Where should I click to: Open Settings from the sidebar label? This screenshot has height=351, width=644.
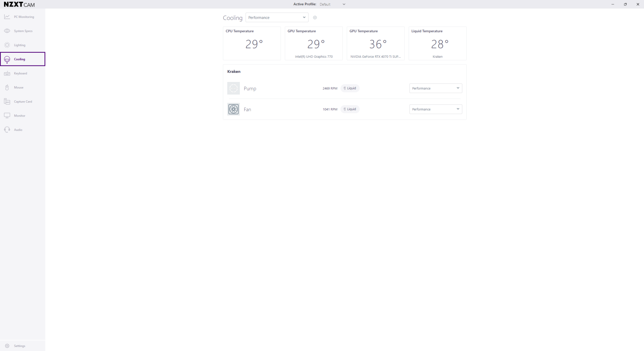(20, 346)
